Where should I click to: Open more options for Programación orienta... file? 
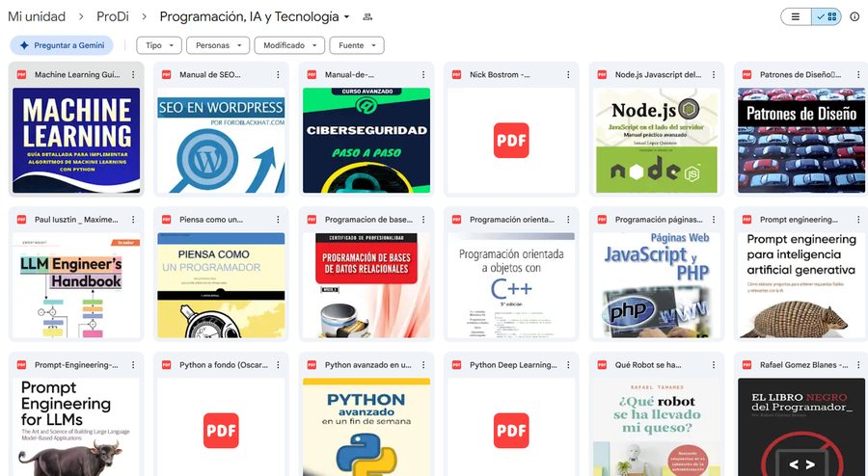[x=568, y=220]
